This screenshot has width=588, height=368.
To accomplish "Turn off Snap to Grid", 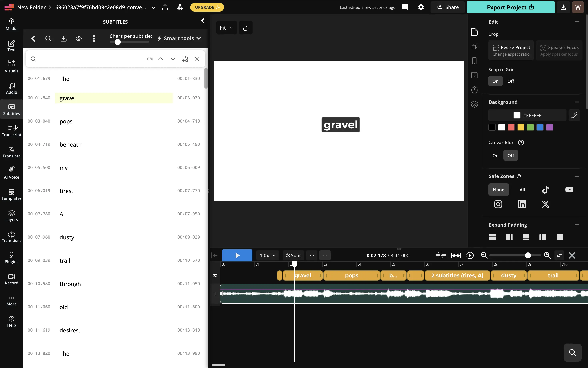I will point(511,81).
